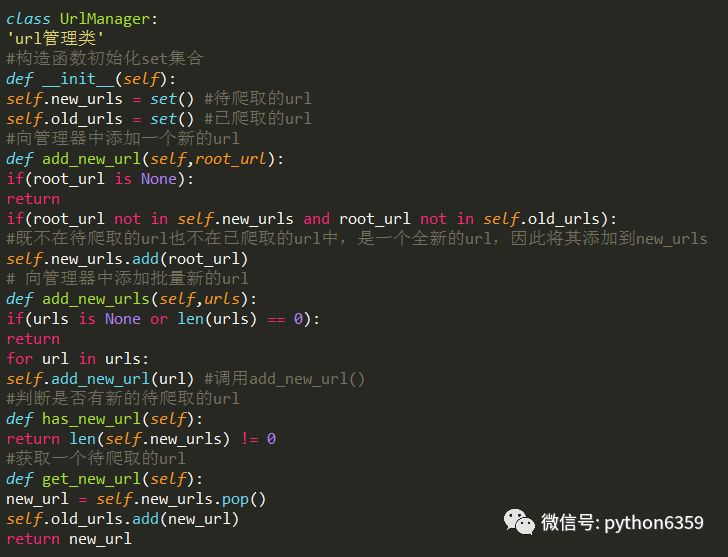
Task: Click the line 'self.new_urls.add(root_url)'
Action: click(x=127, y=259)
